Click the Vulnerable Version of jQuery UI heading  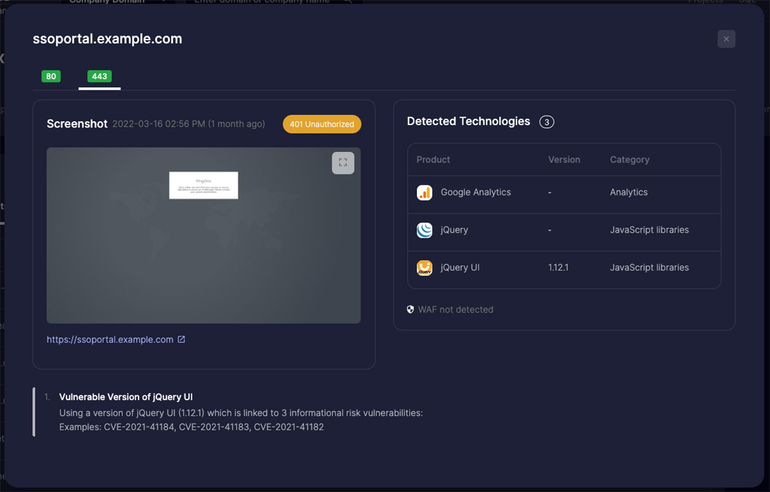[x=126, y=397]
